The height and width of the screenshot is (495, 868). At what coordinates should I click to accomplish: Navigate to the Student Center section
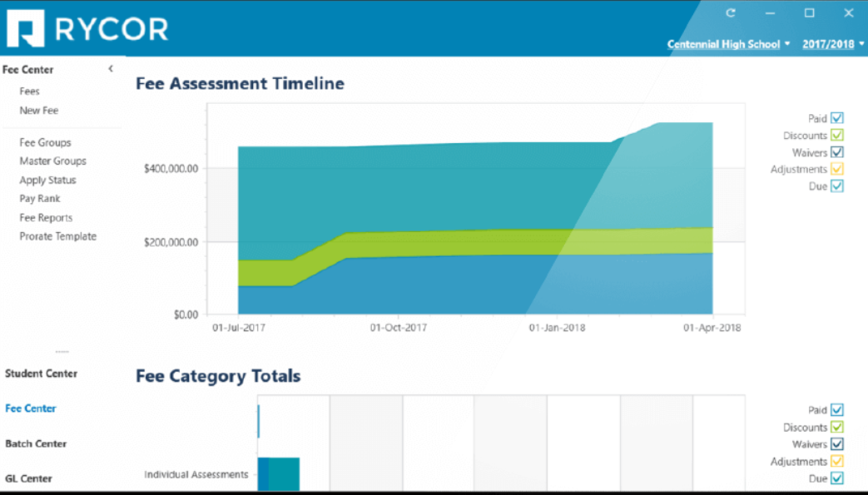[x=41, y=374]
